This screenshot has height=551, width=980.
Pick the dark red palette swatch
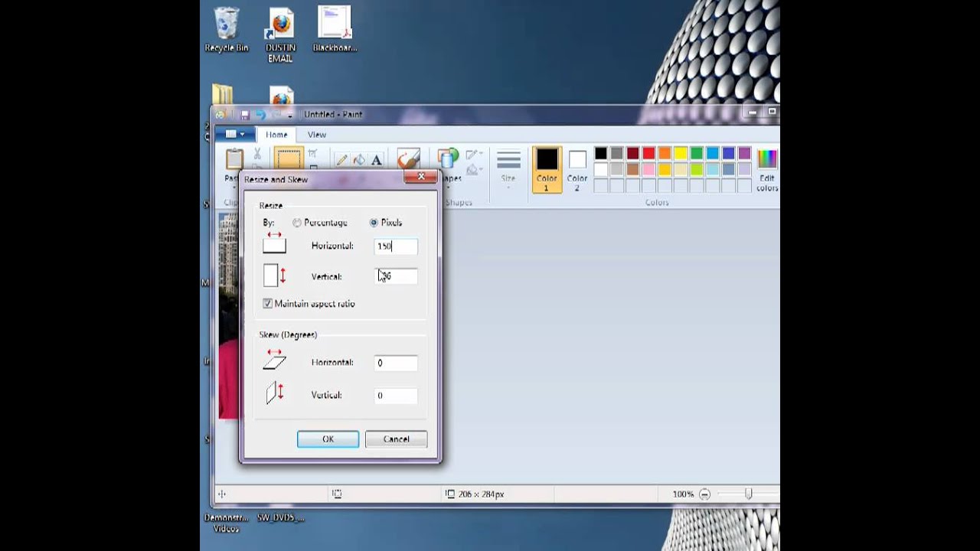632,153
